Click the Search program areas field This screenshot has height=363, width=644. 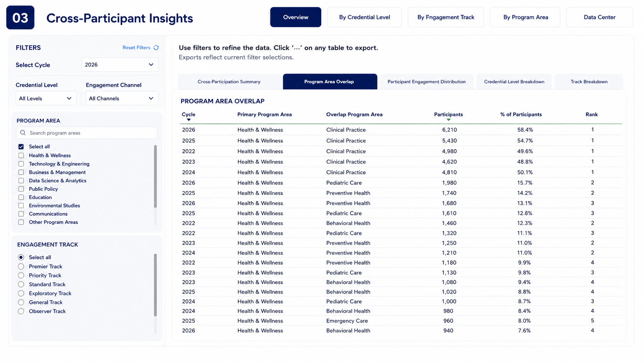(x=87, y=133)
